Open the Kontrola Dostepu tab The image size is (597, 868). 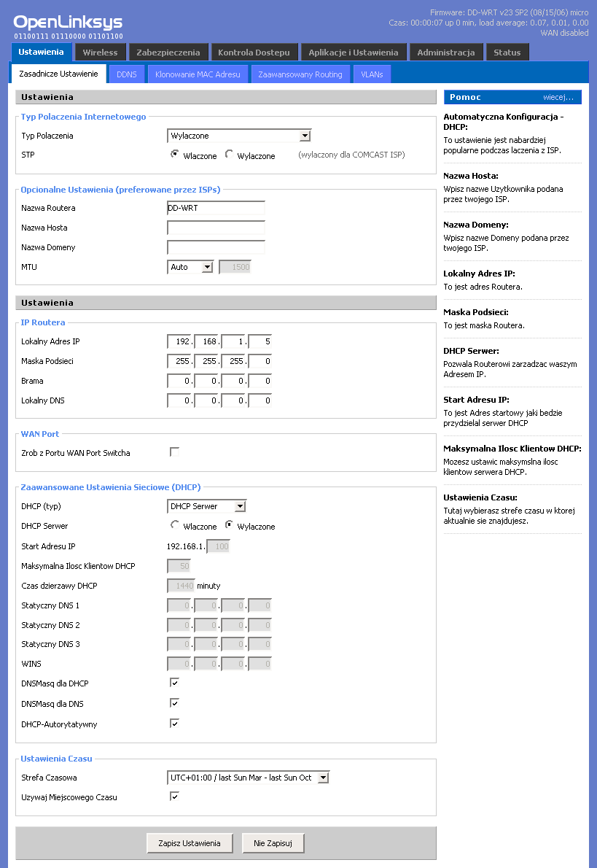coord(254,53)
